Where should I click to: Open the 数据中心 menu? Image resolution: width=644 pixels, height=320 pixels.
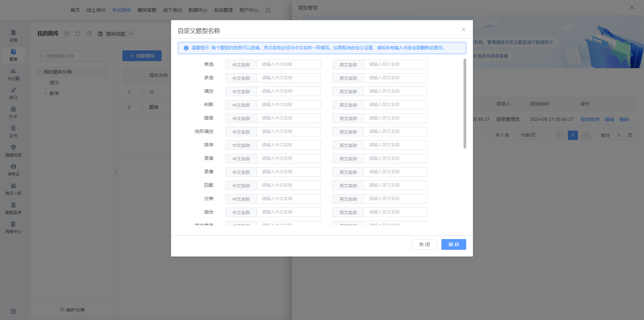tap(198, 10)
